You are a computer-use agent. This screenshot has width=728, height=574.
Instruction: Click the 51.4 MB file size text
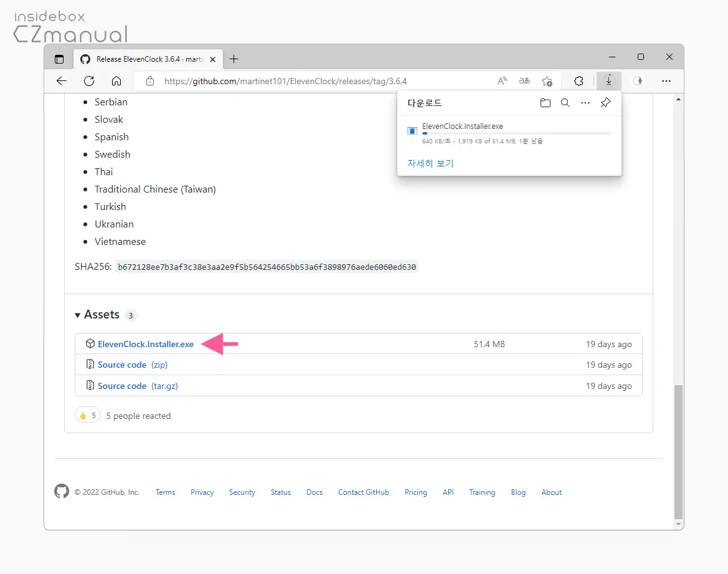pyautogui.click(x=489, y=344)
